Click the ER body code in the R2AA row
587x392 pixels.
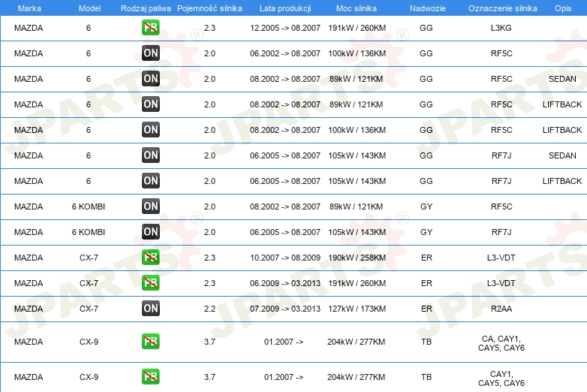tap(426, 309)
